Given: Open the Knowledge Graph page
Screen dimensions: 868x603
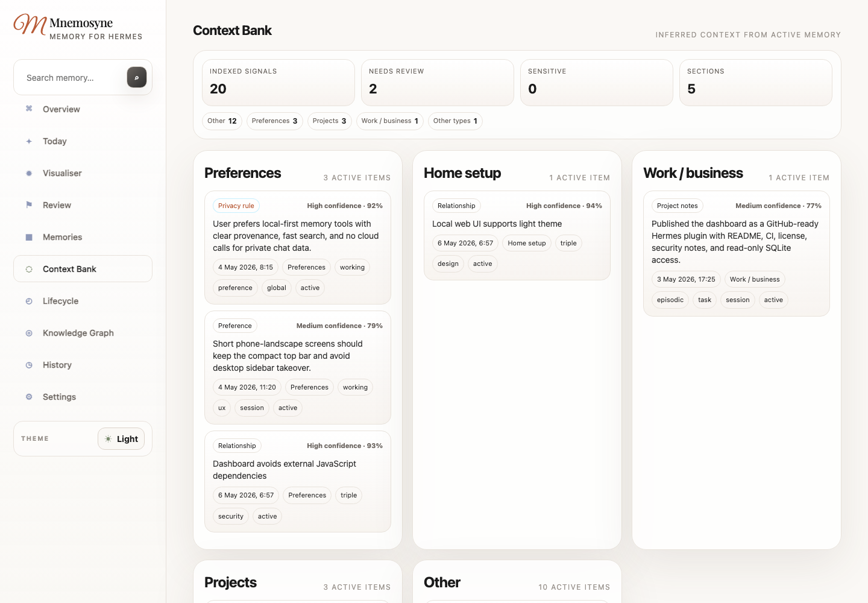Looking at the screenshot, I should pyautogui.click(x=83, y=333).
